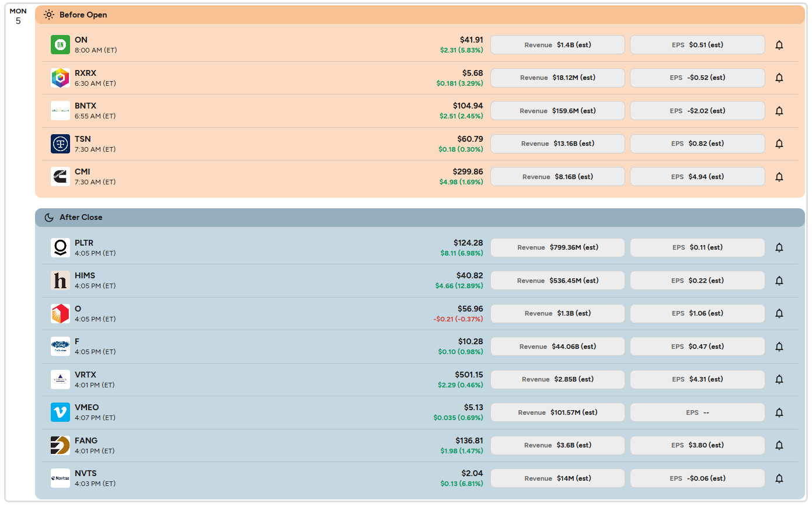Click the moon icon beside After Close
Image resolution: width=812 pixels, height=507 pixels.
[x=49, y=217]
